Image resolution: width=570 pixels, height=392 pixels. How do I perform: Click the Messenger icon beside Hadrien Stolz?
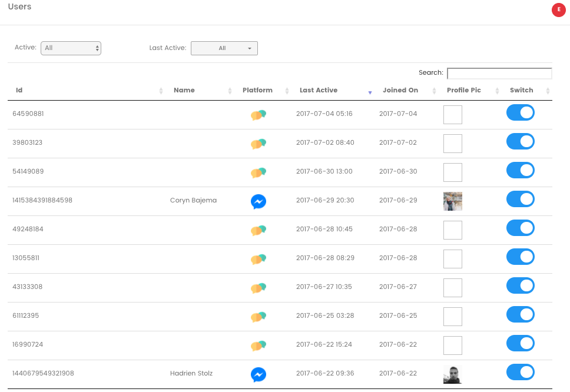click(x=258, y=374)
